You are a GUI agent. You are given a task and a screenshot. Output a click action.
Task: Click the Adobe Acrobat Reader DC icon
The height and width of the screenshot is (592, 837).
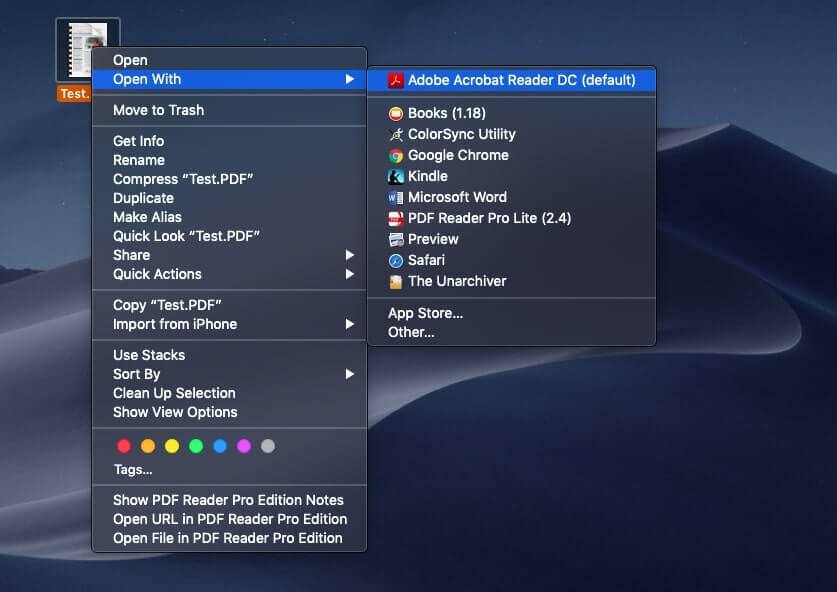[x=396, y=81]
